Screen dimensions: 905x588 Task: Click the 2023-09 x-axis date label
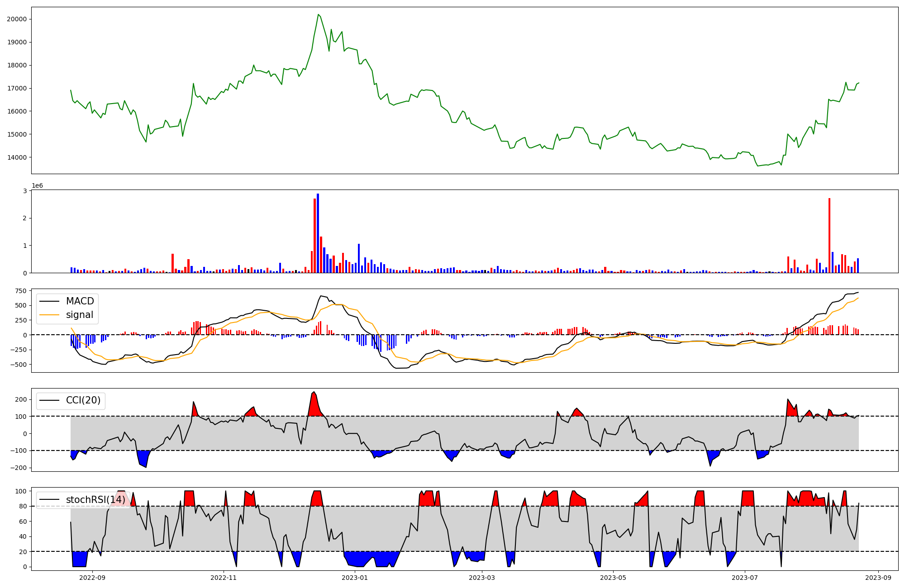(x=878, y=578)
